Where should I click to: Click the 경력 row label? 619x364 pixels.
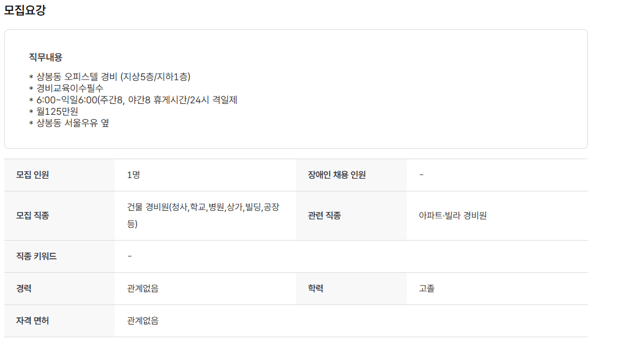24,289
